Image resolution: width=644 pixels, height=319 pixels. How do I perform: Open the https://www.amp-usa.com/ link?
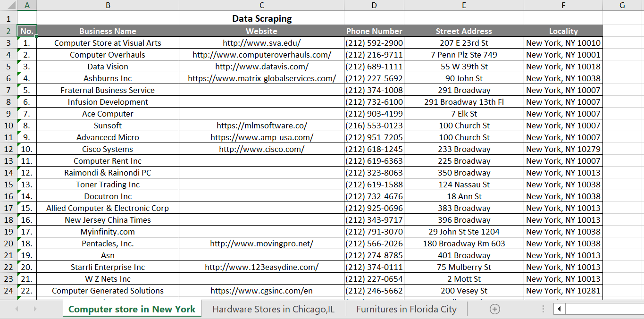261,137
